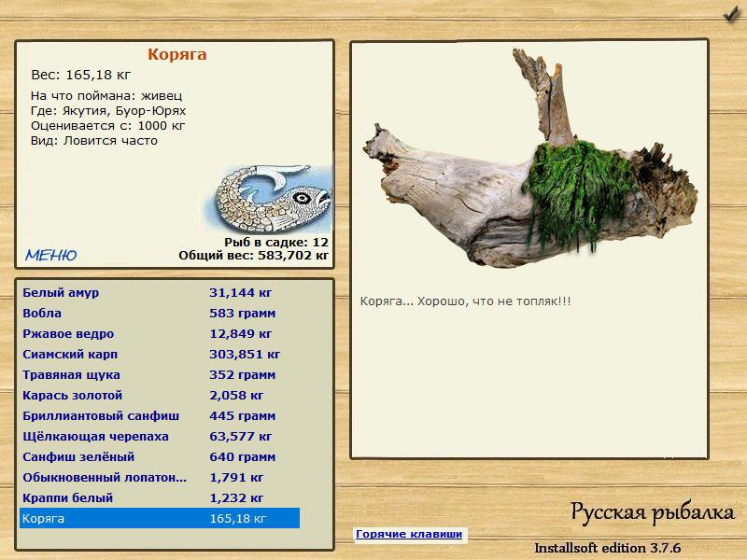Click the Рыб в садке: 12 counter
This screenshot has height=560, width=747.
coord(276,243)
